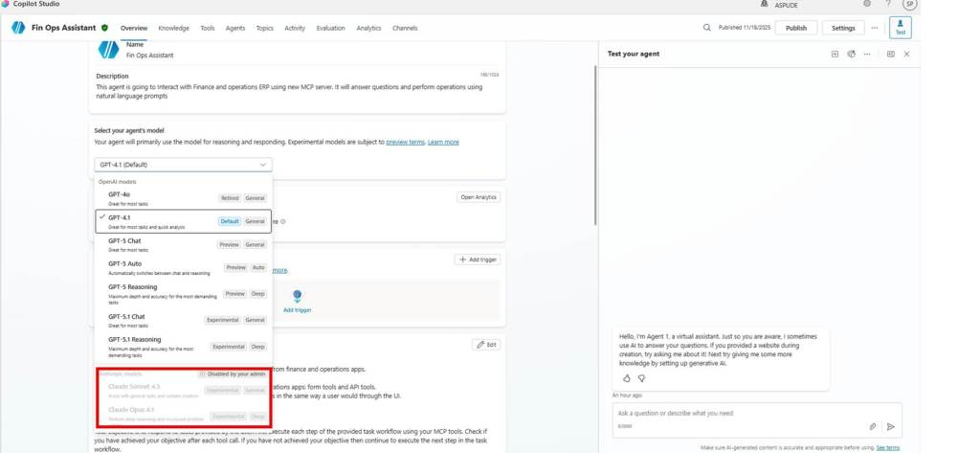The height and width of the screenshot is (453, 980).
Task: Send the chat message arrow icon
Action: 891,426
